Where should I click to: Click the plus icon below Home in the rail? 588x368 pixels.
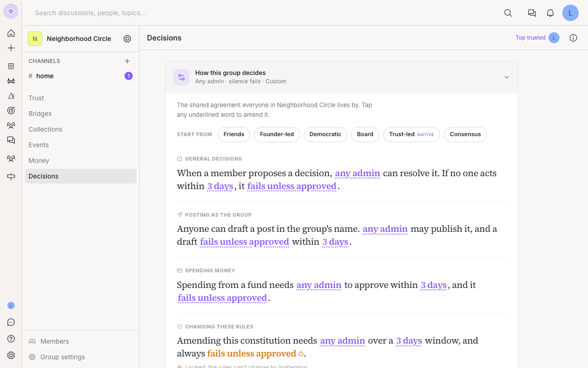point(11,48)
